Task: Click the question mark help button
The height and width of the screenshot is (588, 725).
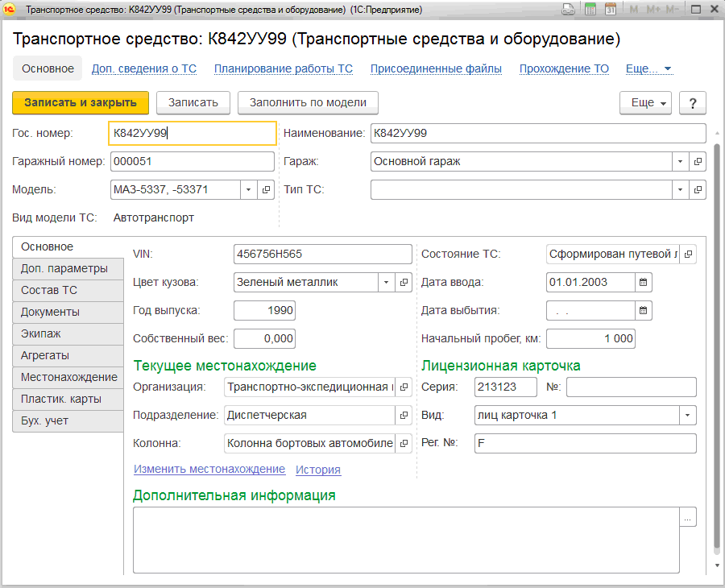Action: (x=692, y=103)
